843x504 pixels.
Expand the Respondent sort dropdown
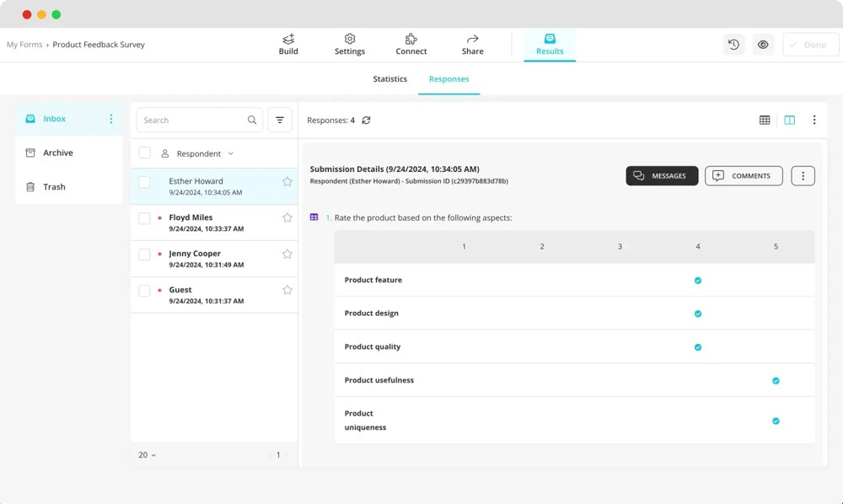pos(230,154)
